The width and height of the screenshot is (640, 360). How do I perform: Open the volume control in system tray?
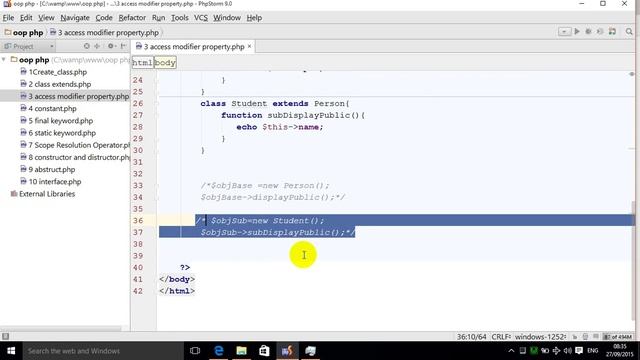567,351
